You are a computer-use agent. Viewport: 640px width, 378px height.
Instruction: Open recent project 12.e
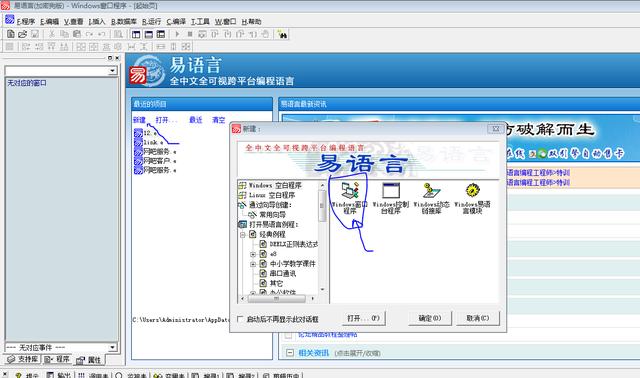(145, 133)
